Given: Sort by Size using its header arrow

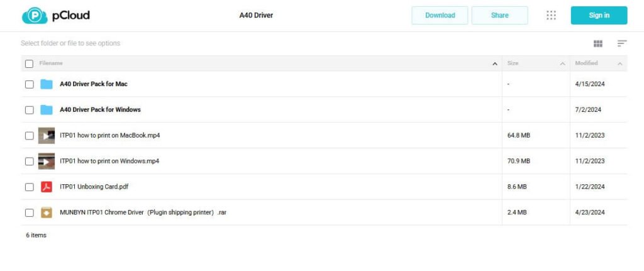Looking at the screenshot, I should point(563,64).
